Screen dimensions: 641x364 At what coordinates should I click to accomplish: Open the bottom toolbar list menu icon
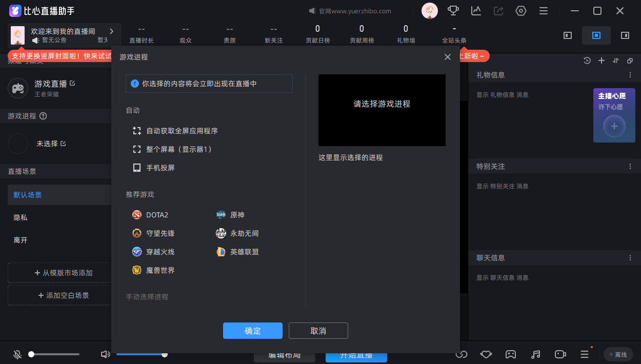click(585, 354)
